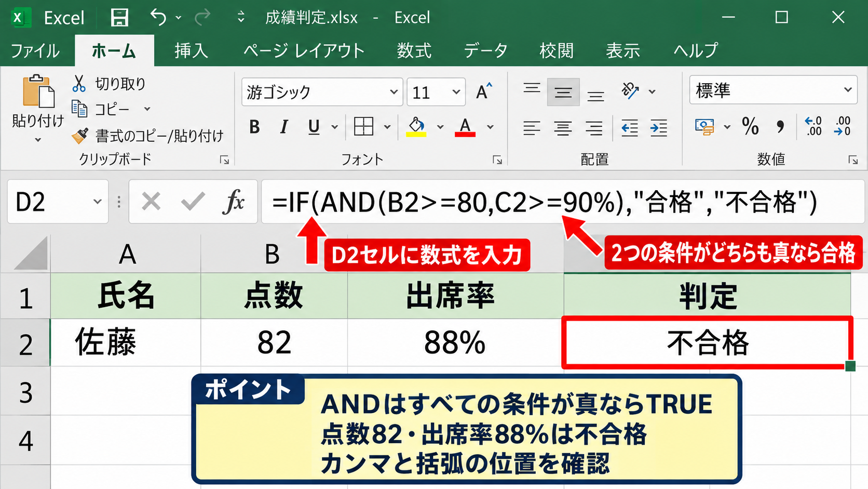Screen dimensions: 868x489
Task: Click the Insert Function fx icon
Action: (x=234, y=202)
